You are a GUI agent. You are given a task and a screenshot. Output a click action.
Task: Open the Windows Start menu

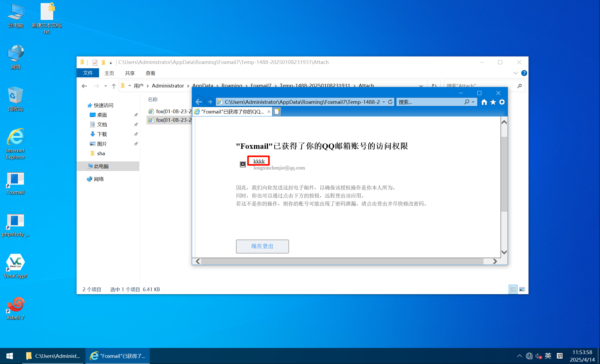click(x=10, y=356)
